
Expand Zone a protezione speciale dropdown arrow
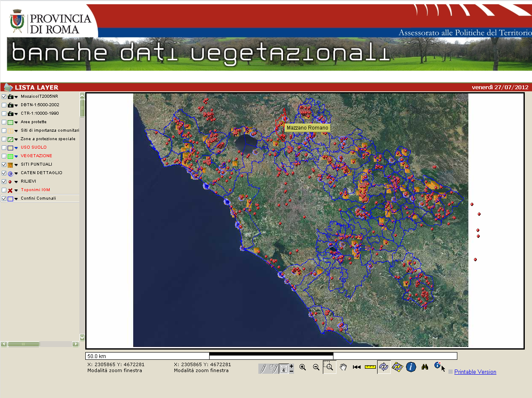[x=16, y=140]
